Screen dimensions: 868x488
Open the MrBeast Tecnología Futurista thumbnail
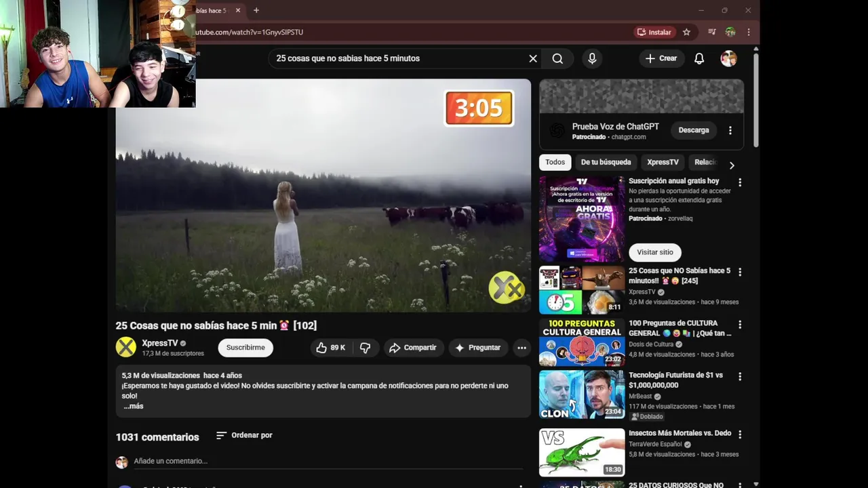[x=582, y=394]
